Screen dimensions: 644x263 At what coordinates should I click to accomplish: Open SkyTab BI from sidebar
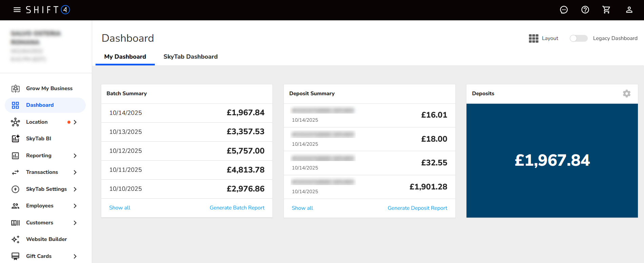coord(39,139)
